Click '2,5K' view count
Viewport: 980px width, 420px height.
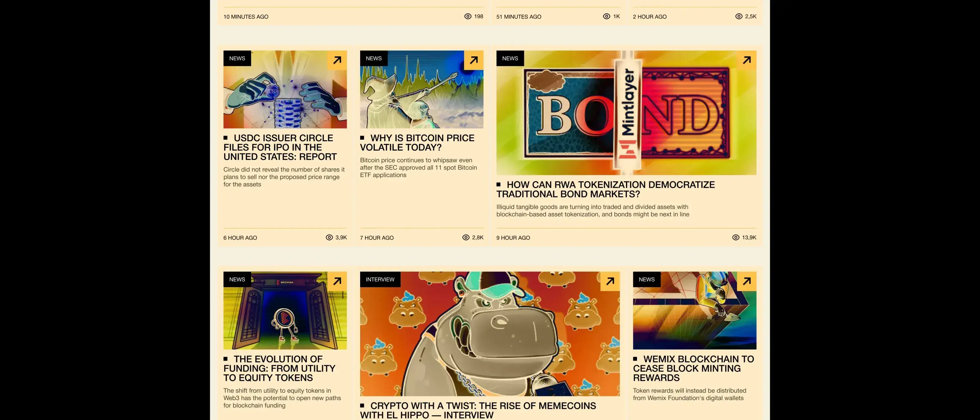(751, 16)
